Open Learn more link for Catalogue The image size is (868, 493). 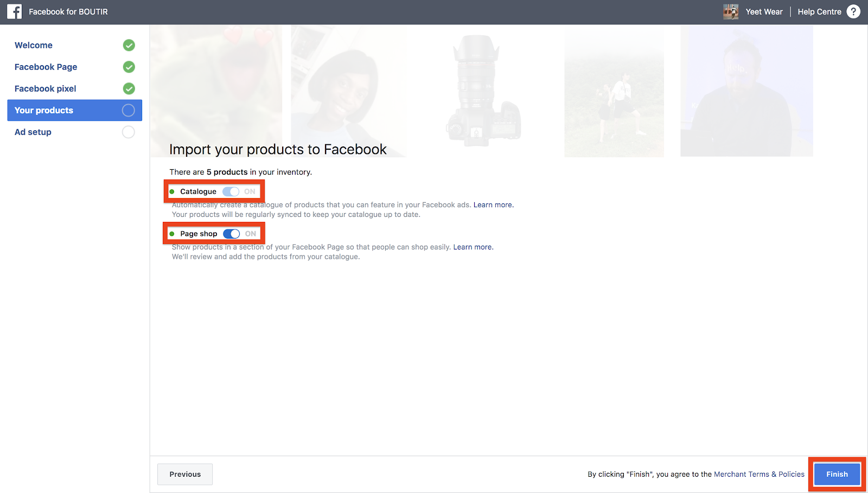click(493, 205)
